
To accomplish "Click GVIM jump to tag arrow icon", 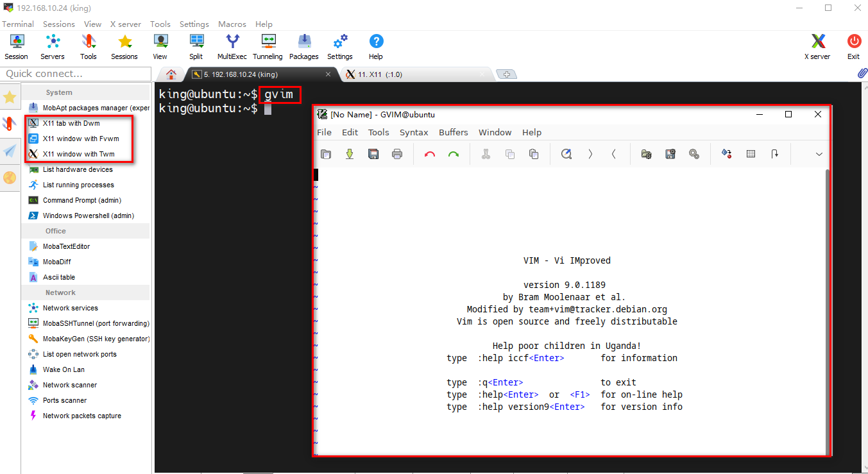I will click(x=774, y=154).
